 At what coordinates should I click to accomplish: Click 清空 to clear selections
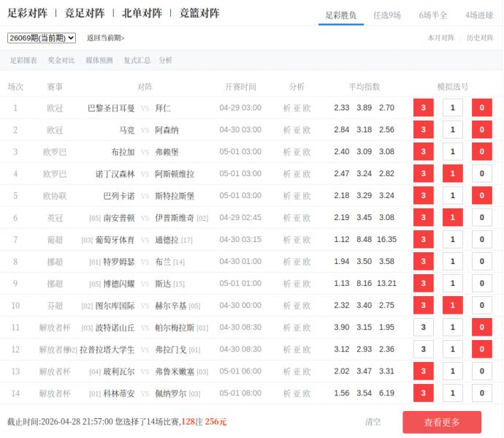373,422
